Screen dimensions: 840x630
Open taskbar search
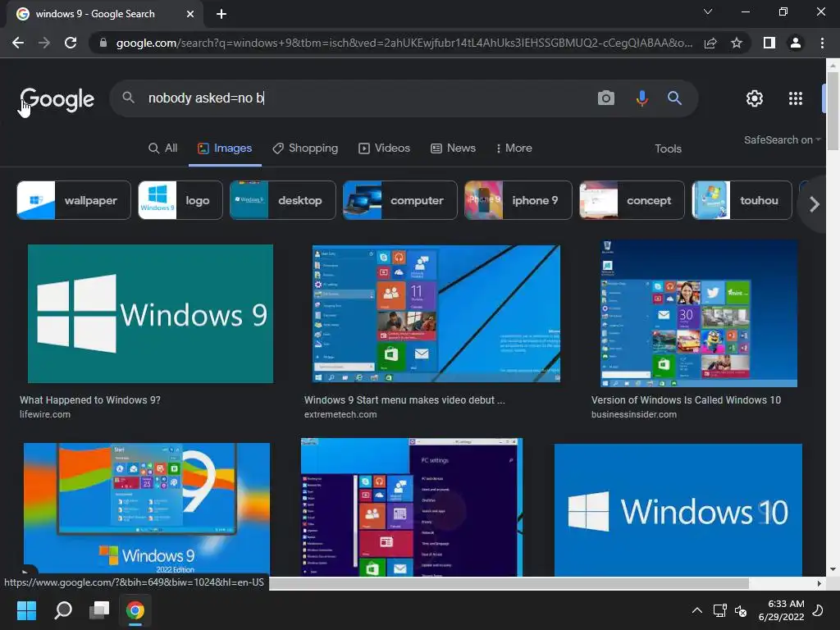click(63, 609)
